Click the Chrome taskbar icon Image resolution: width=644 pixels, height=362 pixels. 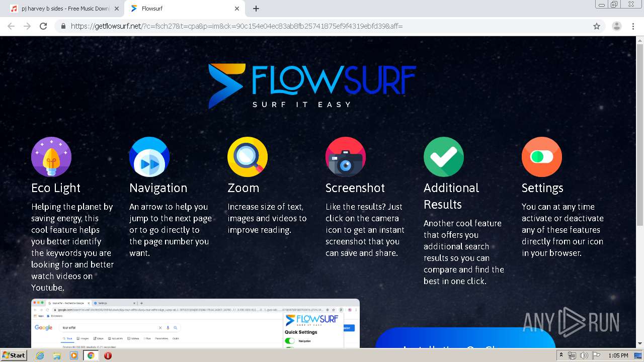point(91,355)
